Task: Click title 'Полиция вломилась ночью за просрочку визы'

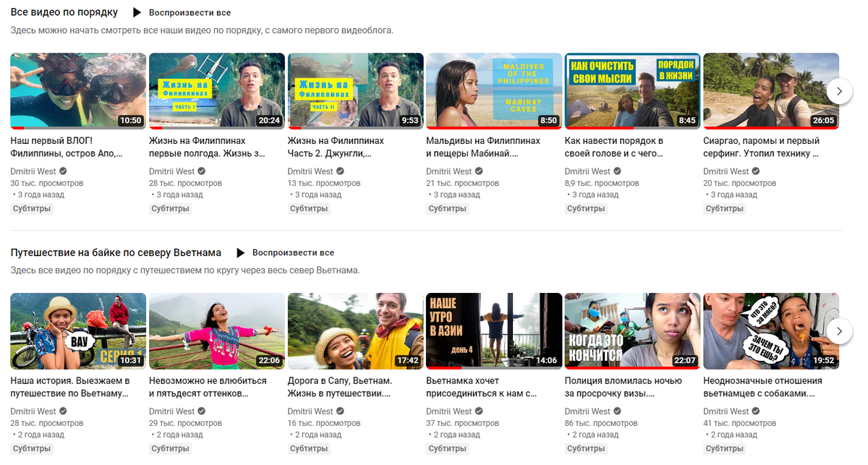Action: point(623,387)
